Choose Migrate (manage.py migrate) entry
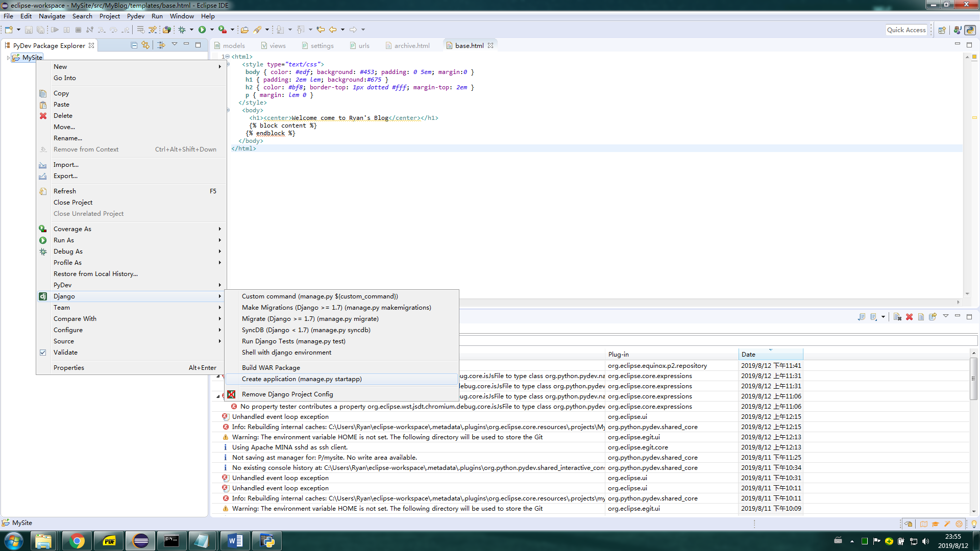Viewport: 980px width, 551px height. [x=310, y=319]
